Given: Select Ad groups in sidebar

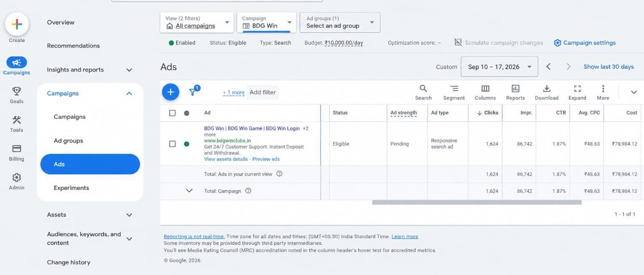Looking at the screenshot, I should (x=68, y=141).
